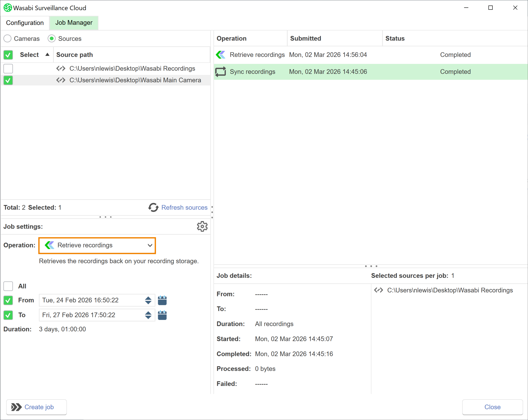
Task: Check the Wasabi Recordings source checkbox
Action: click(x=8, y=69)
